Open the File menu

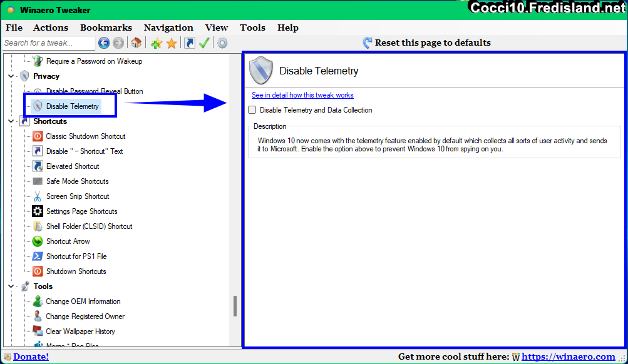coord(14,28)
